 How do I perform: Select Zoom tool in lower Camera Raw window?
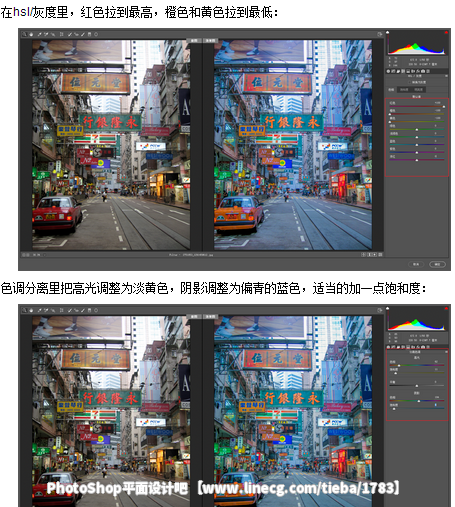tap(24, 310)
